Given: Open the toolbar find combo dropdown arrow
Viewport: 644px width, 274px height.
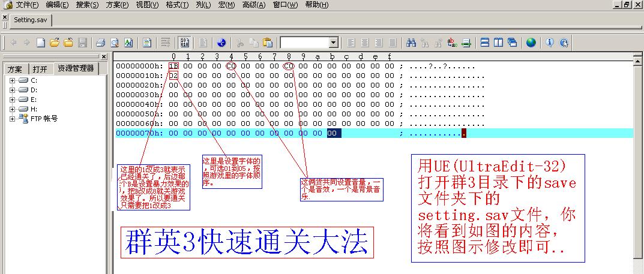Looking at the screenshot, I should 334,43.
